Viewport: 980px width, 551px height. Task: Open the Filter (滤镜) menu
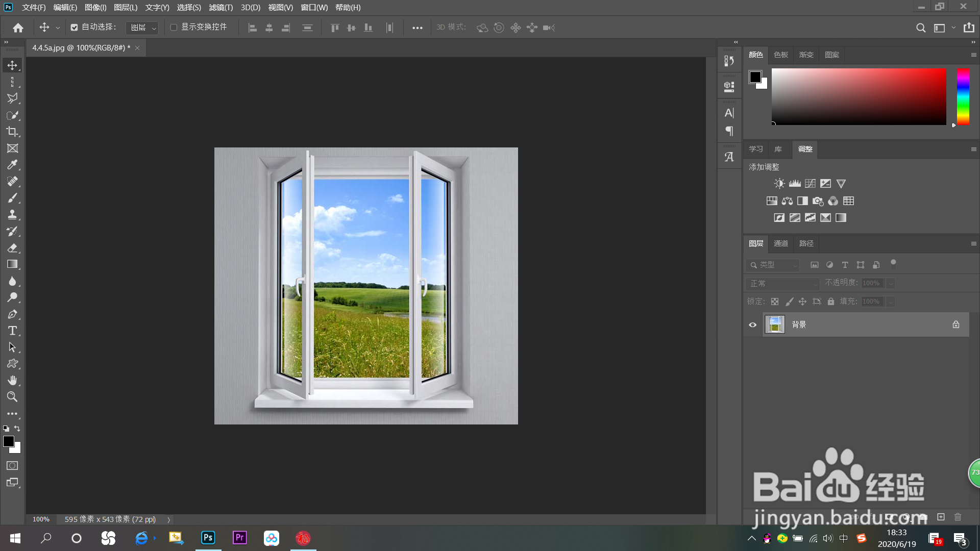[x=220, y=8]
